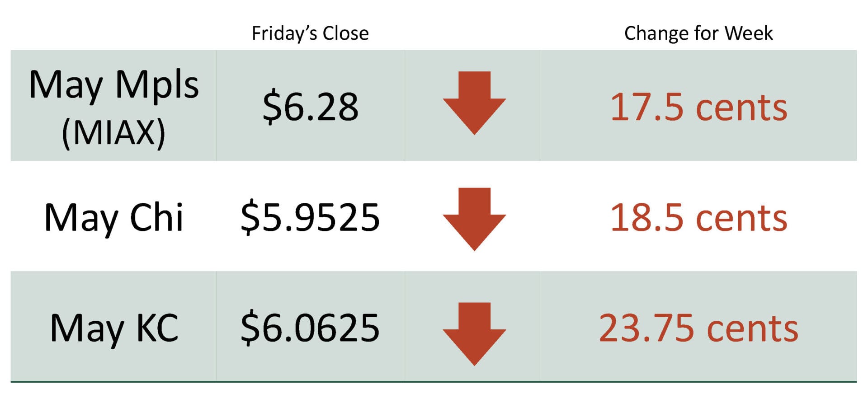Image resolution: width=868 pixels, height=394 pixels.
Task: Click the Friday's Close column header
Action: pos(310,33)
